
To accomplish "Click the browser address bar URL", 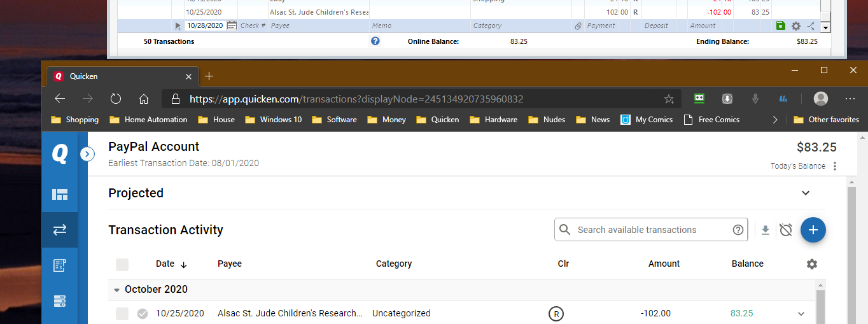I will pyautogui.click(x=356, y=99).
